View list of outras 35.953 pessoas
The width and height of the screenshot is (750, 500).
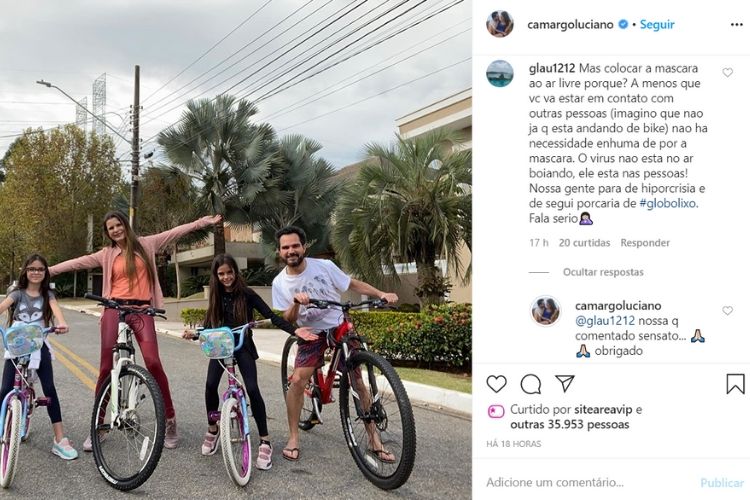tap(570, 424)
